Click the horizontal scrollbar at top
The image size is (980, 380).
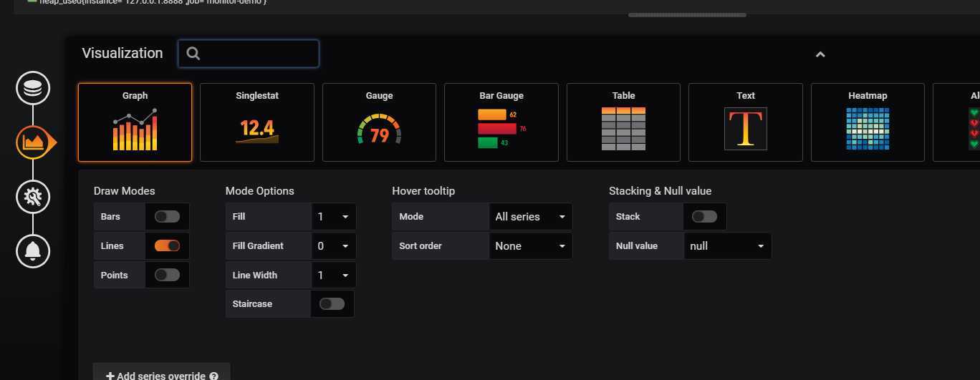[687, 15]
